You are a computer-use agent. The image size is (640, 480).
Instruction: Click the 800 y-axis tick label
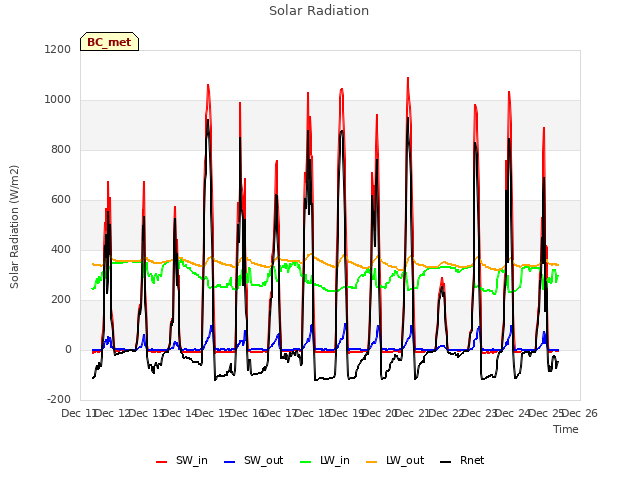click(61, 149)
